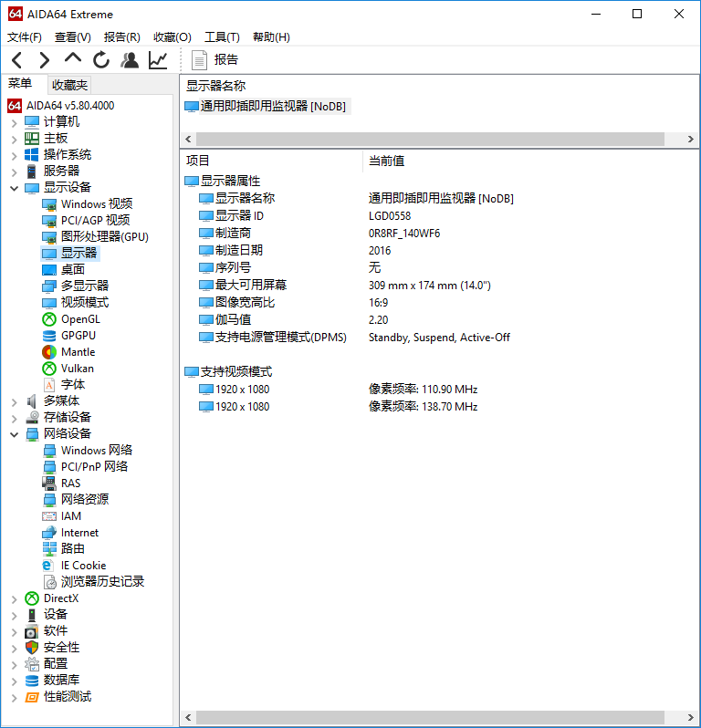Expand the DirectX tree node
701x728 pixels.
tap(14, 598)
